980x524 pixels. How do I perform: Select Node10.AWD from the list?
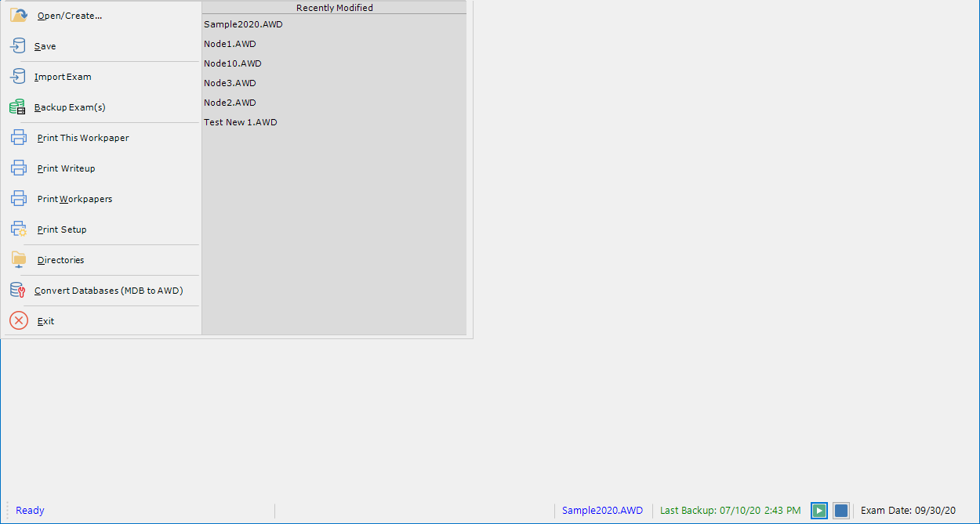pos(231,63)
